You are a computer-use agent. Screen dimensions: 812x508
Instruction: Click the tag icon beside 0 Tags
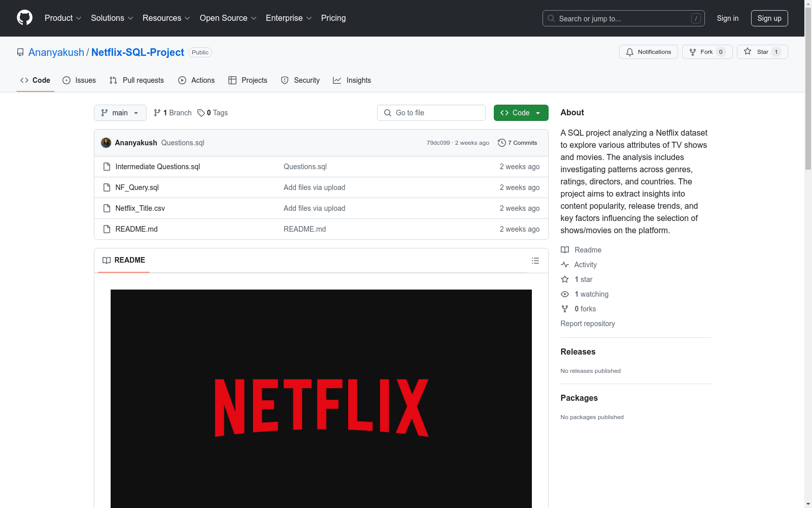201,113
